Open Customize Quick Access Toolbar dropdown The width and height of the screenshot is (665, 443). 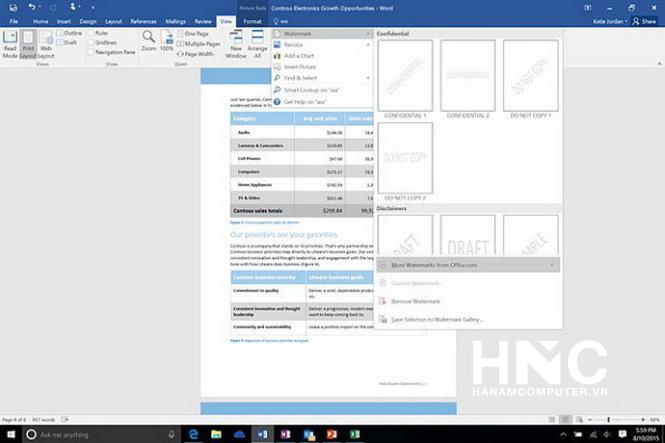coord(93,8)
